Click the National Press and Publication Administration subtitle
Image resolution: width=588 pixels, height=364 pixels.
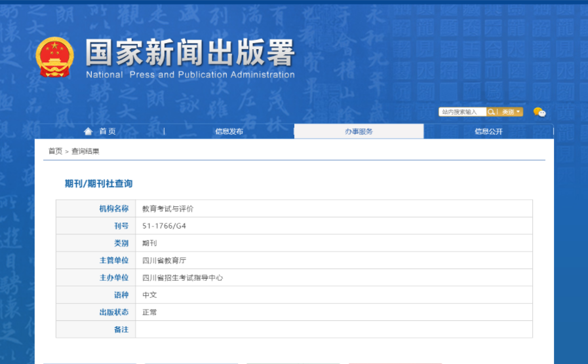pos(191,75)
